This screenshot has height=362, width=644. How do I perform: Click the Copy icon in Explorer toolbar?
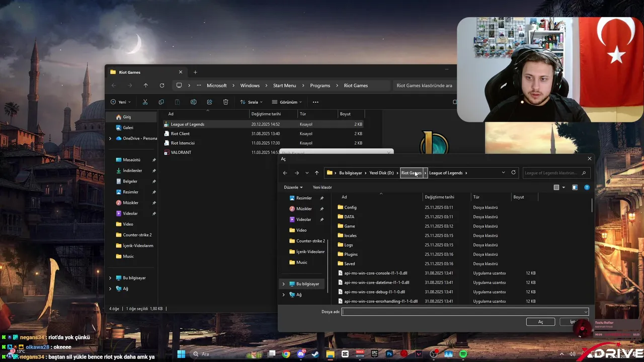coord(161,102)
